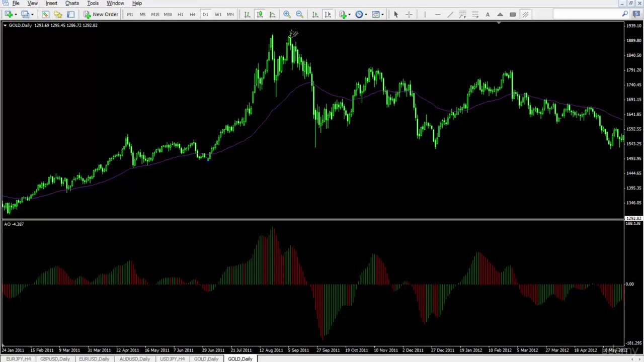The image size is (644, 362).
Task: Select the Crosshair tool
Action: (x=409, y=15)
